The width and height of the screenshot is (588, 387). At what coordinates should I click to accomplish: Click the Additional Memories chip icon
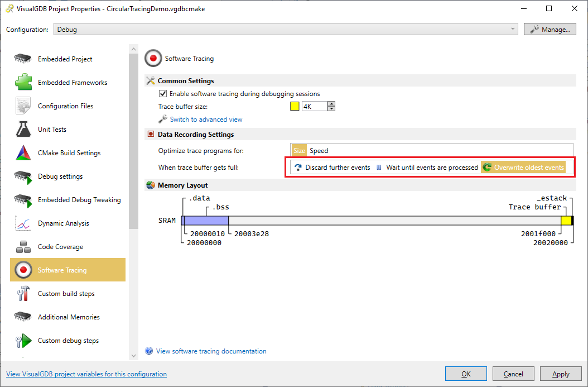23,317
